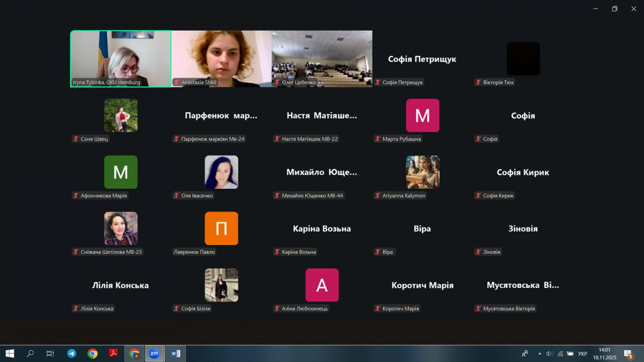
Task: Open the People icon in system tray
Action: point(525,353)
